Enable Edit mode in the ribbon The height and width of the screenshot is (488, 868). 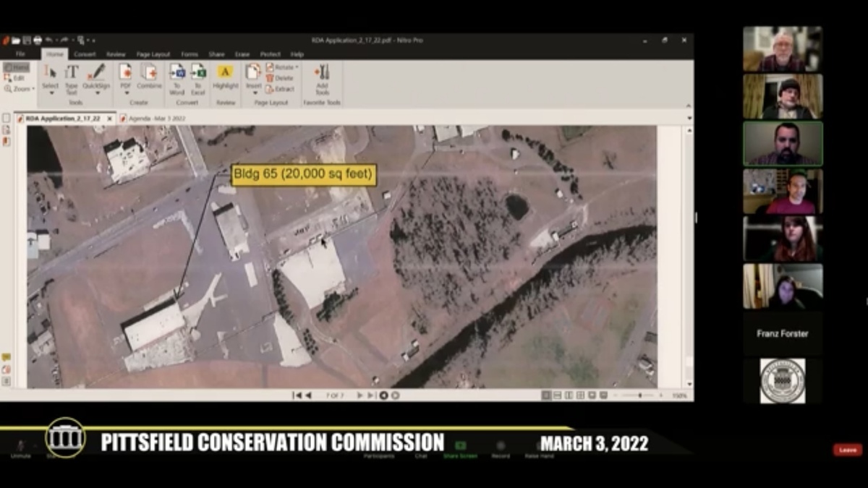click(15, 78)
